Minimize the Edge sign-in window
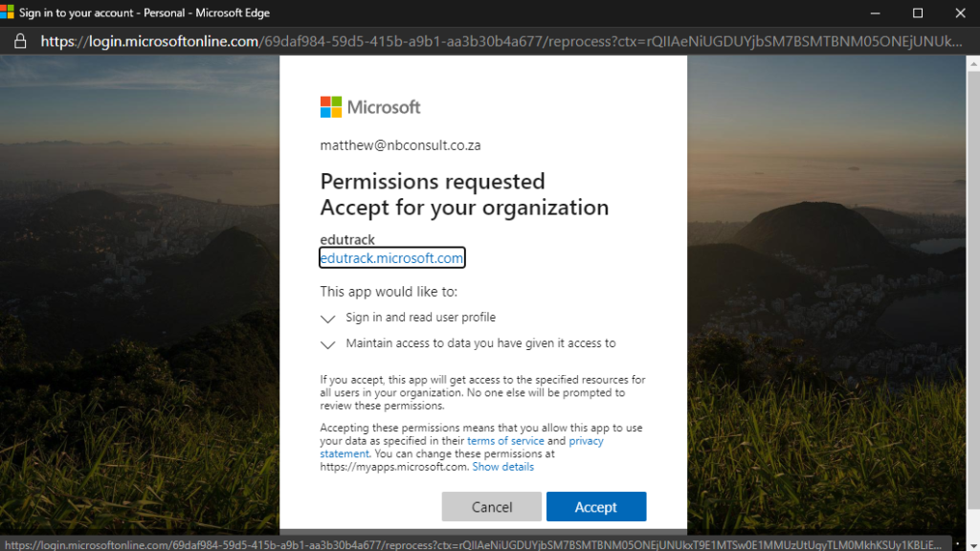Viewport: 980px width, 551px height. 875,12
